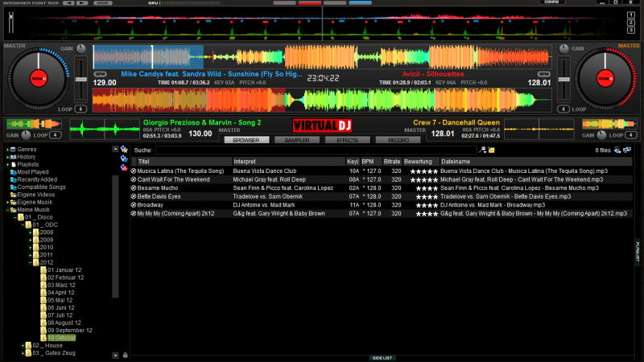Open the Most Played list
644x362 pixels.
point(33,172)
